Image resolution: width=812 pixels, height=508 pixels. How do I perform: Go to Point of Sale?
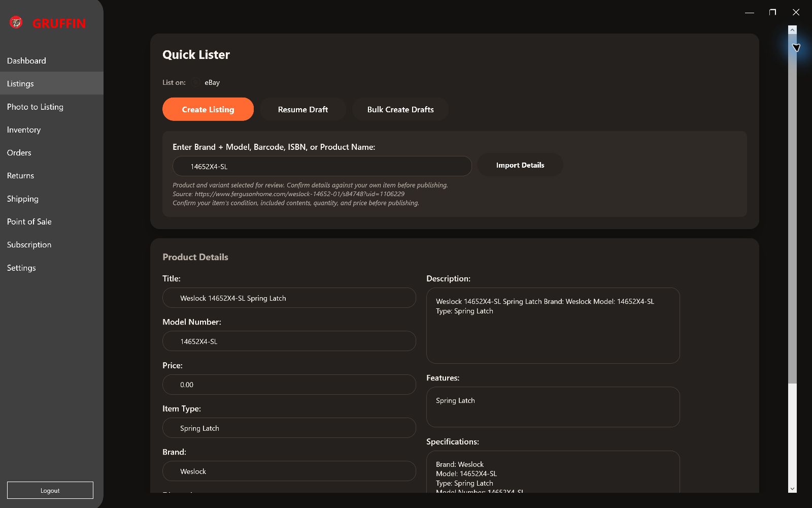tap(52, 221)
